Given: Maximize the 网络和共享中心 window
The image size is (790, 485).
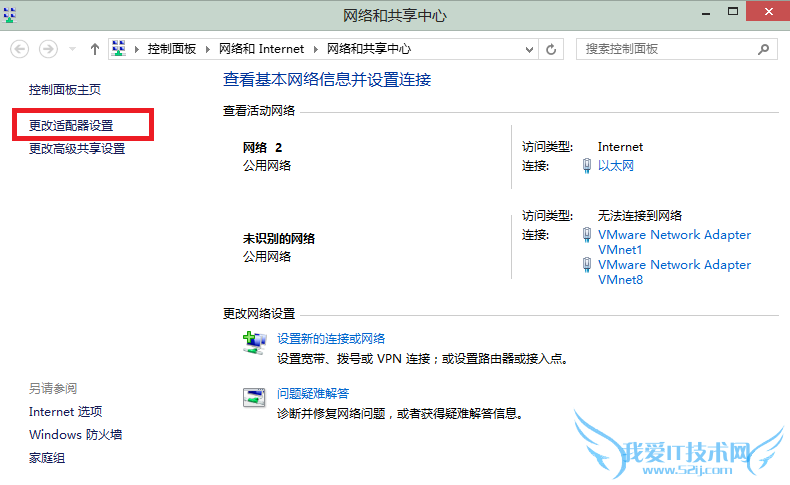Looking at the screenshot, I should point(733,12).
